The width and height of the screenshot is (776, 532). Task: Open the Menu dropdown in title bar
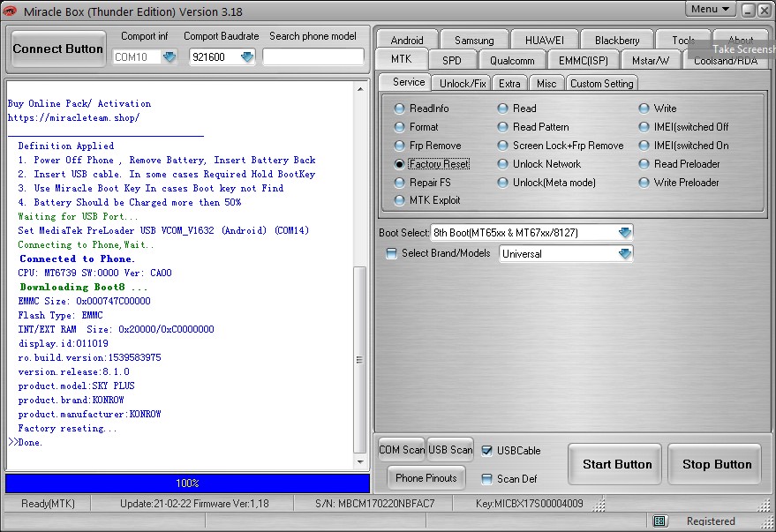pos(712,9)
